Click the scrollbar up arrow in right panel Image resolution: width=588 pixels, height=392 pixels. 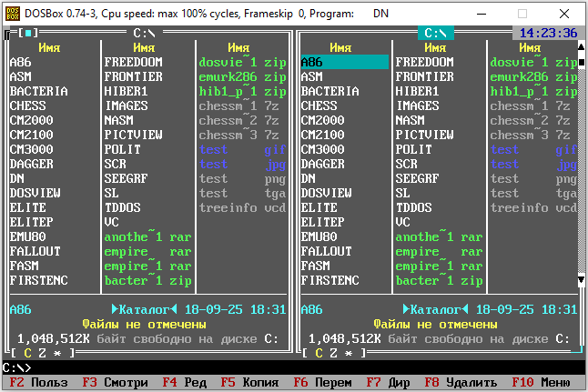point(582,47)
